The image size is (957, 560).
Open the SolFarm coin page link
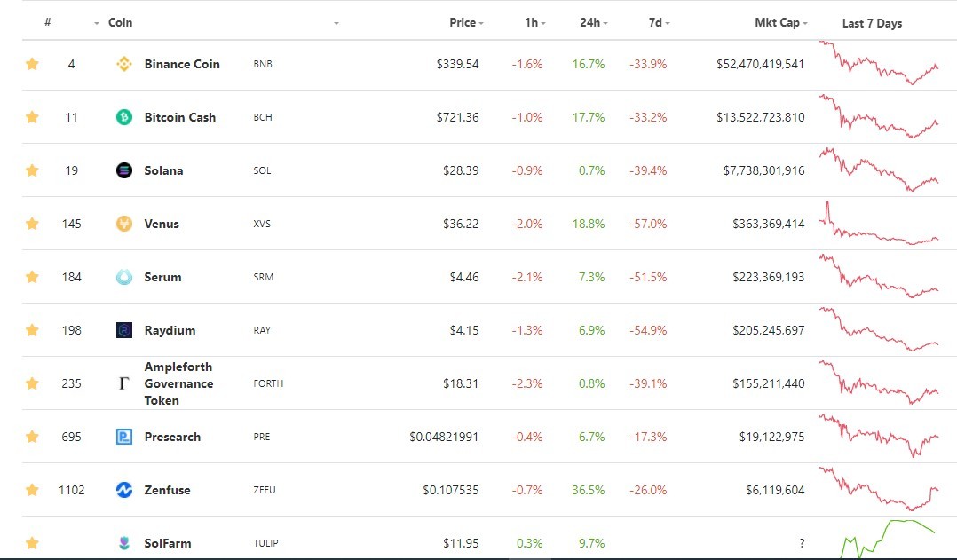167,543
